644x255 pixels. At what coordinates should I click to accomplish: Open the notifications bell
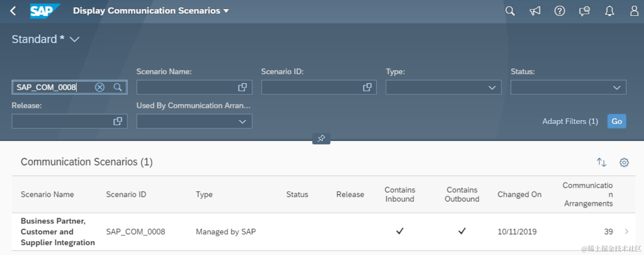coord(609,11)
